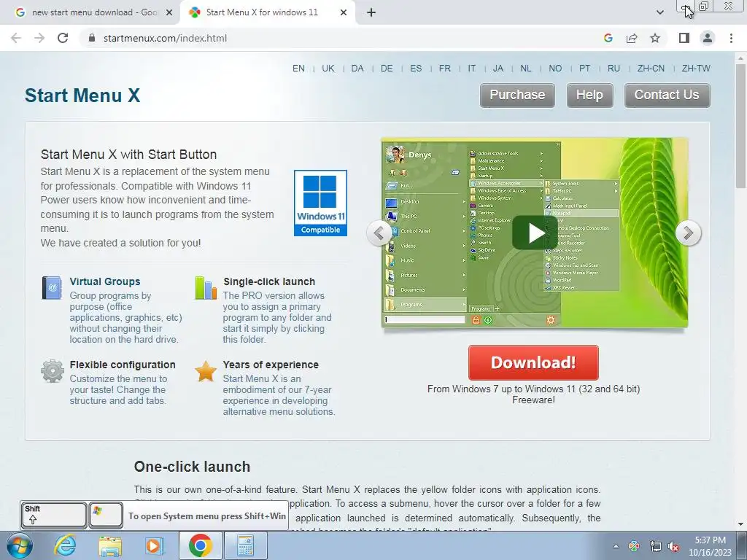Bookmark this page with star icon

(x=655, y=38)
